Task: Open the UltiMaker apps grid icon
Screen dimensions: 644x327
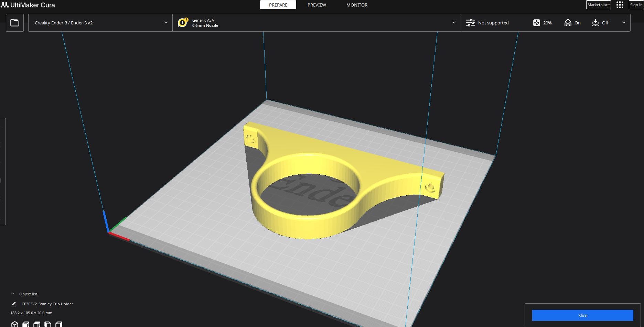Action: pos(620,5)
